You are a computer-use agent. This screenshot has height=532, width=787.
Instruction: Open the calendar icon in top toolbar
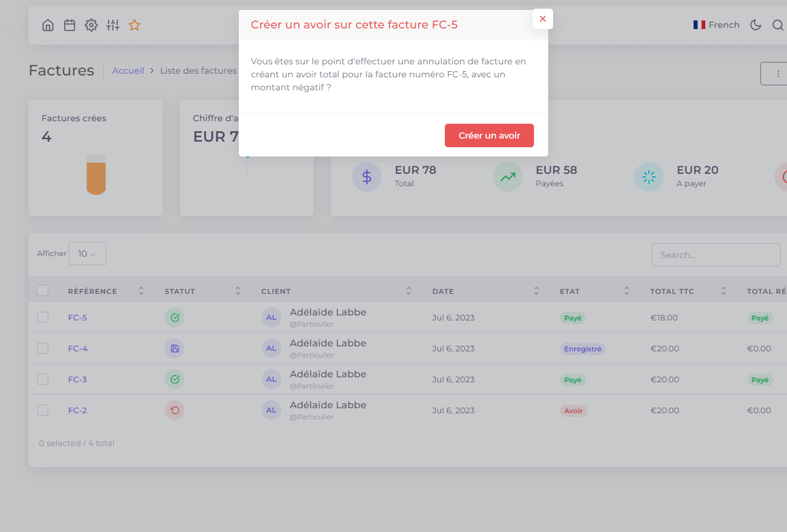tap(69, 25)
